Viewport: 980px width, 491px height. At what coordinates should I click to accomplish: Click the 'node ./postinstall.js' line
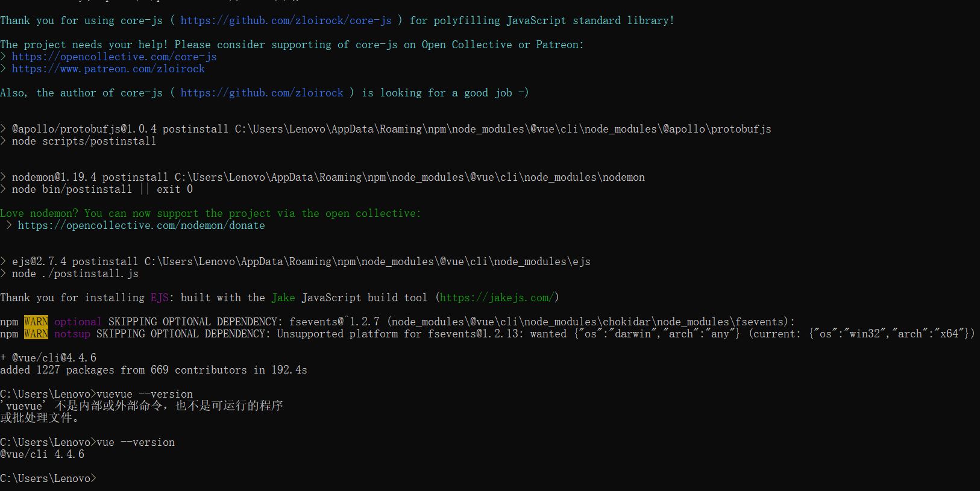click(69, 274)
